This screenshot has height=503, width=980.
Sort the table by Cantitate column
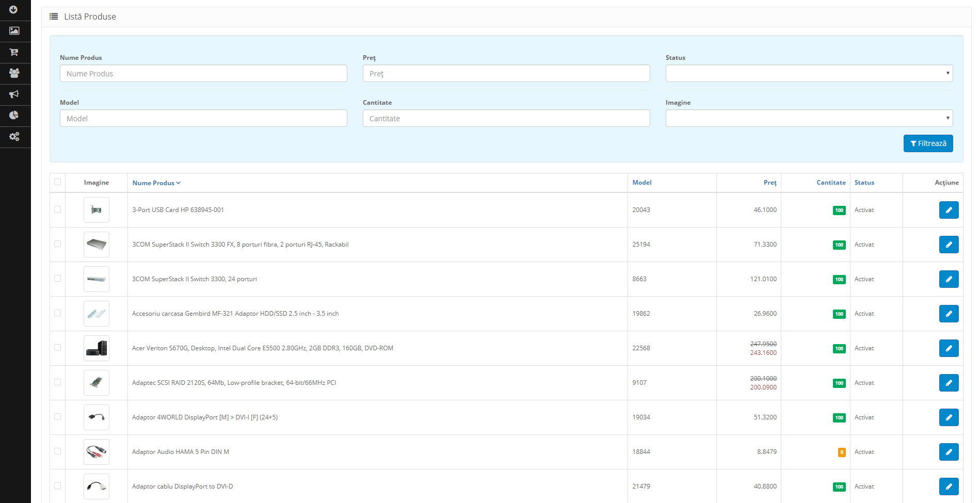click(830, 183)
